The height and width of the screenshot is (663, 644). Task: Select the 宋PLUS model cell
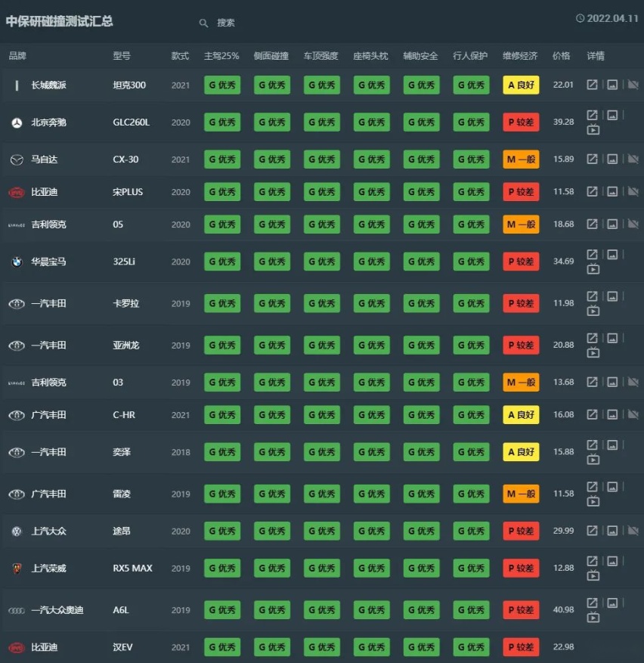click(128, 192)
